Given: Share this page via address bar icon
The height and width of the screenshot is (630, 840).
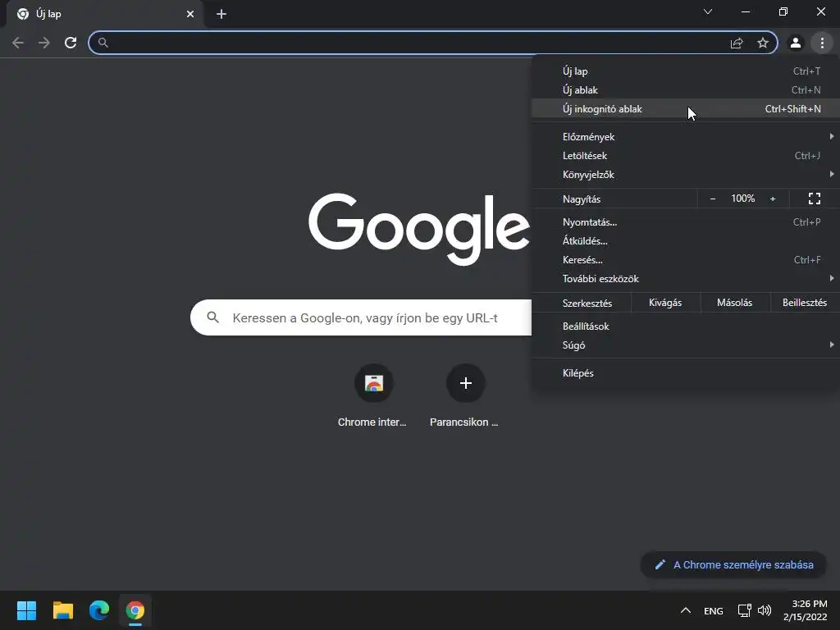Looking at the screenshot, I should [737, 43].
